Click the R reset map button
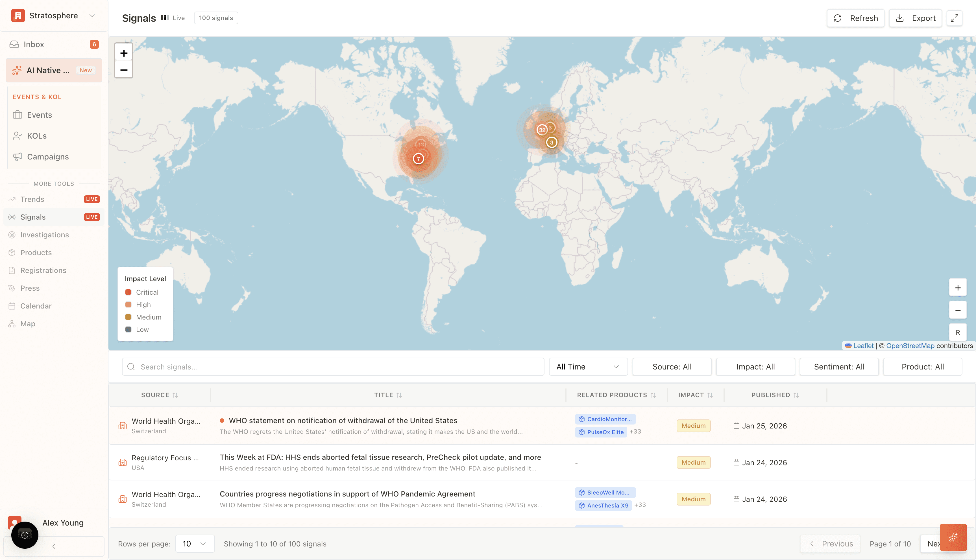Screen dimensions: 976x560 pos(958,332)
